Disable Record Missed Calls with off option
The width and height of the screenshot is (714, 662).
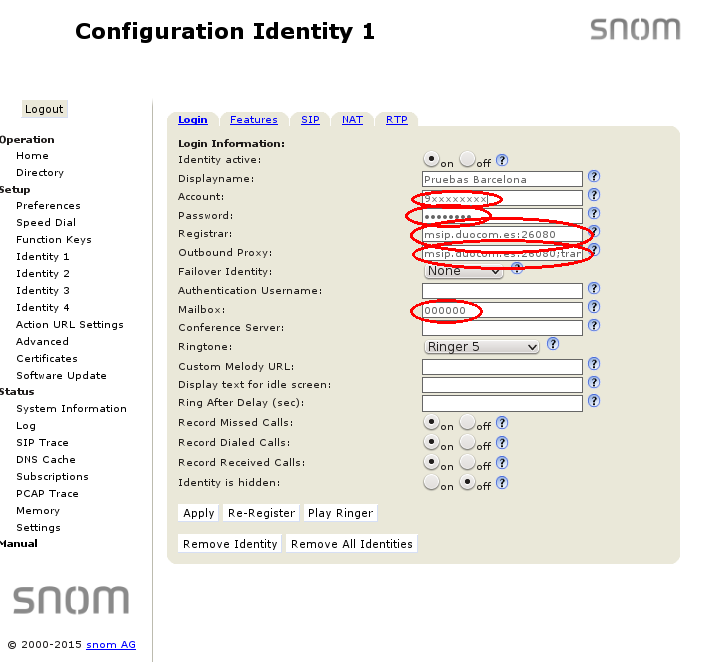tap(468, 423)
